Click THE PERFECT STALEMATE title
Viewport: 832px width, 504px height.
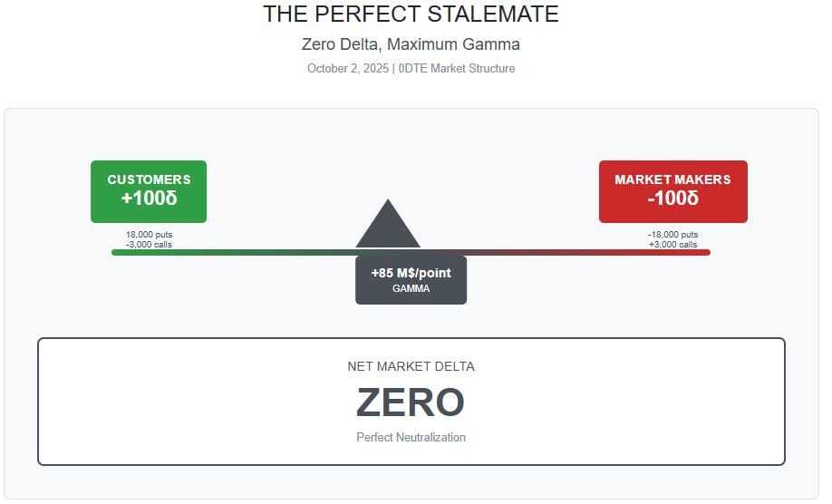pos(411,15)
